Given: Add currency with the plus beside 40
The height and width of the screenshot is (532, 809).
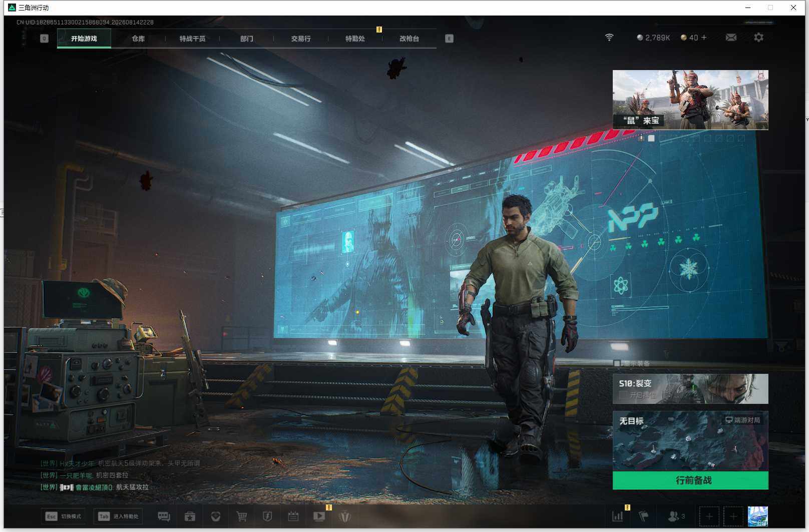Looking at the screenshot, I should (x=704, y=38).
